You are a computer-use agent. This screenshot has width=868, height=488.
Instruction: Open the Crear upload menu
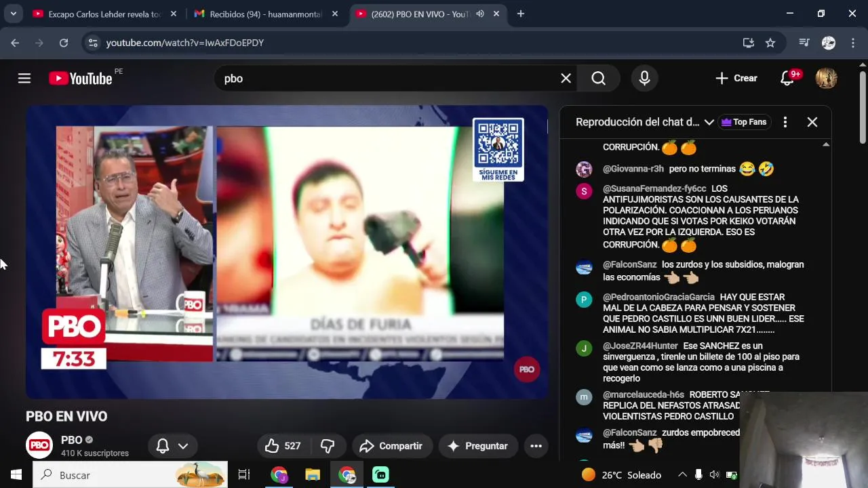[x=736, y=79]
